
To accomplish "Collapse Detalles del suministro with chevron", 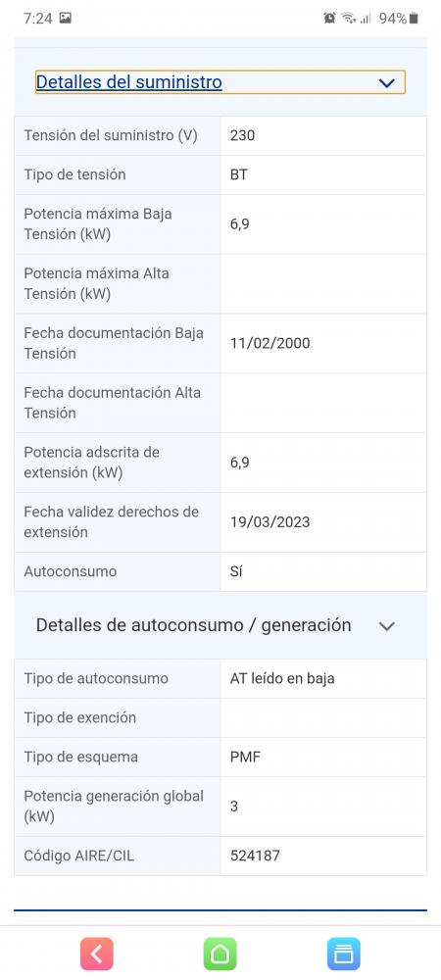I will point(387,82).
